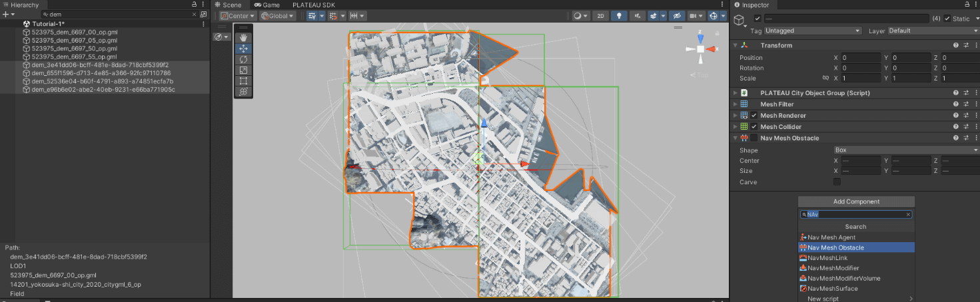980x302 pixels.
Task: Click the Gizmos toggle icon
Action: [x=714, y=16]
